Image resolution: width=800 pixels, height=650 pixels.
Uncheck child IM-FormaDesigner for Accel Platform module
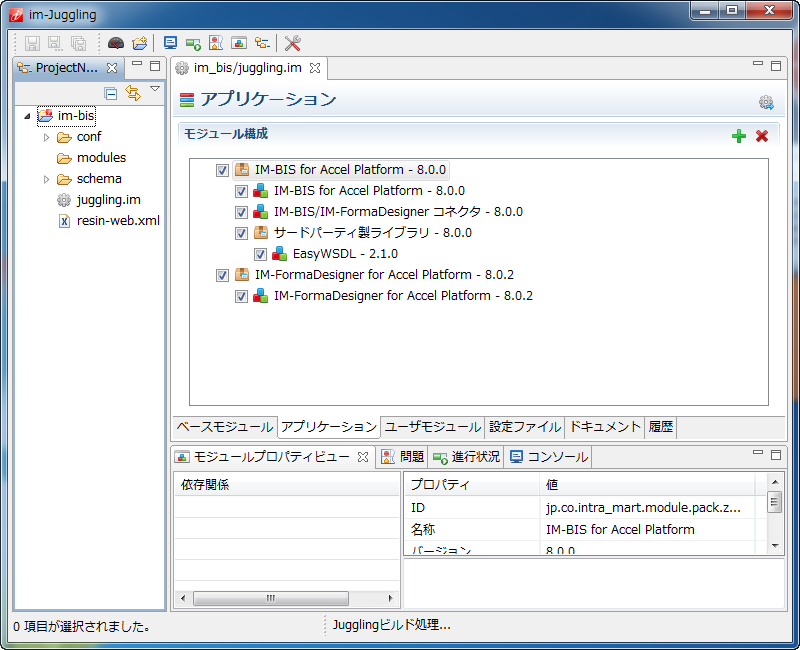(241, 296)
